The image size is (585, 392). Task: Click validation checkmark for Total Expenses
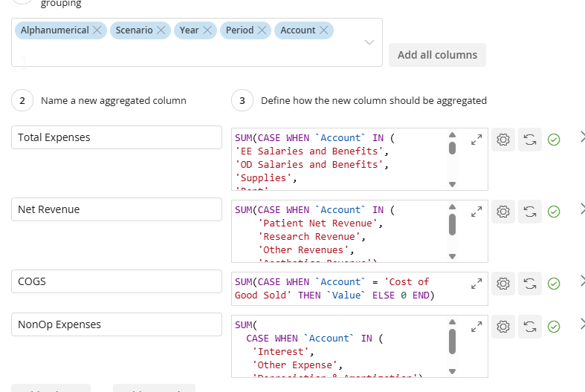coord(554,139)
